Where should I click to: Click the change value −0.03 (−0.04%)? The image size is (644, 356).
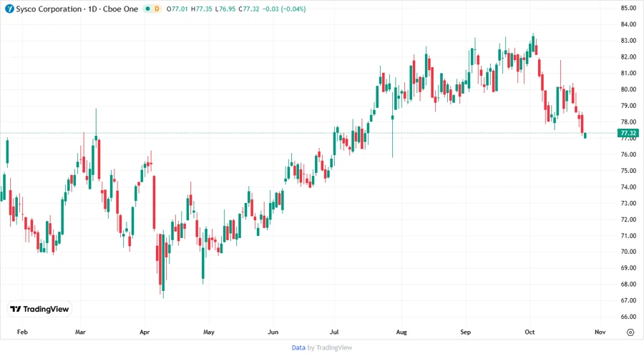tap(284, 9)
